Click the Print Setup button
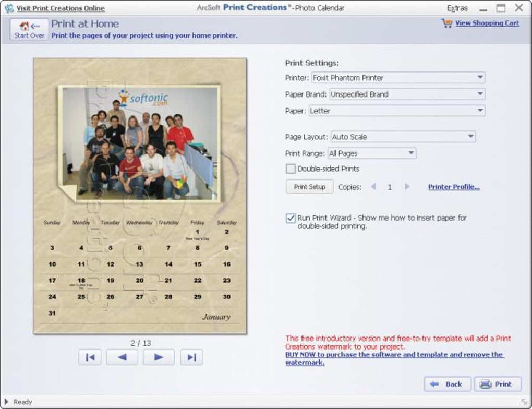The height and width of the screenshot is (409, 532). [x=309, y=187]
